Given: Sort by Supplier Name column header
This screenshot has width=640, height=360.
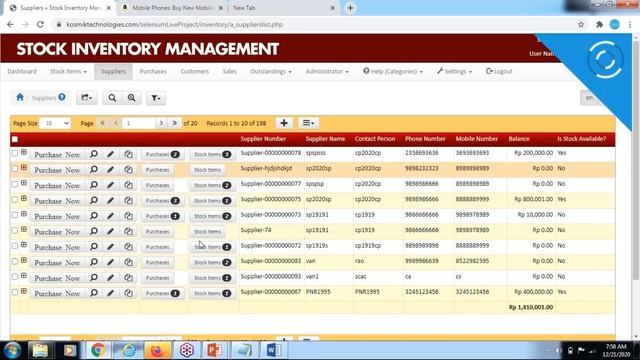Looking at the screenshot, I should (325, 139).
